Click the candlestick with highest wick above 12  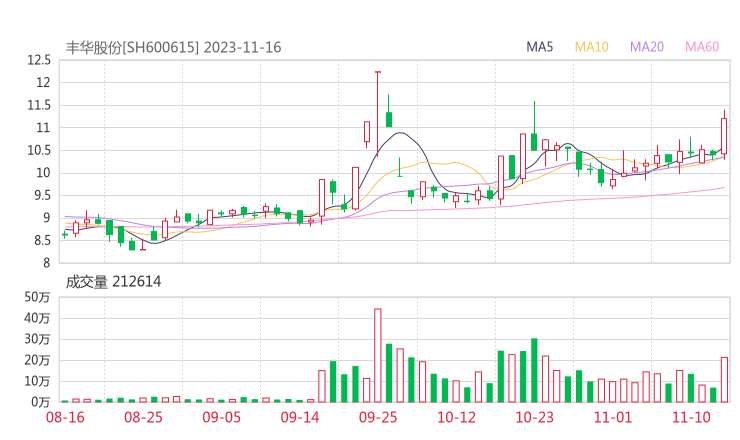[x=378, y=114]
